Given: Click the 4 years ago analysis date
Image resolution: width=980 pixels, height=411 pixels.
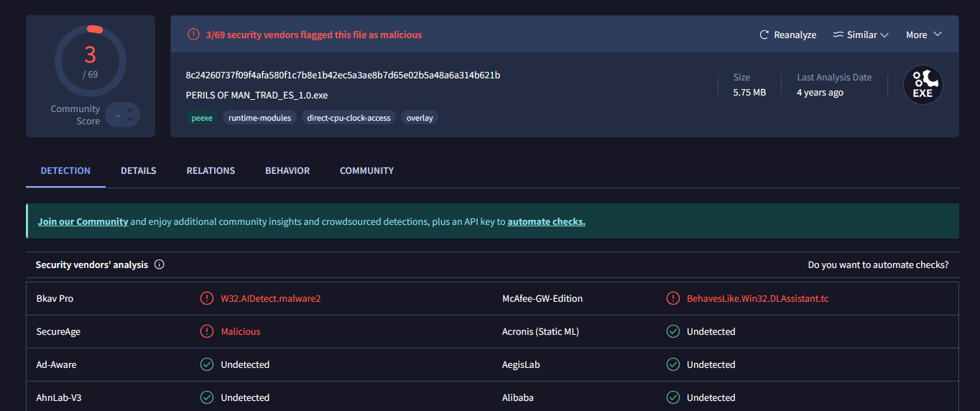Looking at the screenshot, I should coord(820,93).
